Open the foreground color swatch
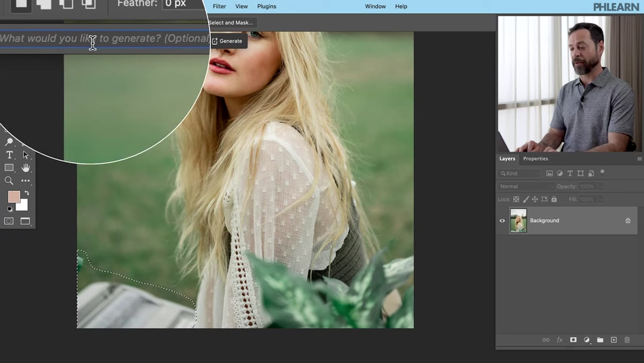Image resolution: width=644 pixels, height=363 pixels. click(13, 197)
